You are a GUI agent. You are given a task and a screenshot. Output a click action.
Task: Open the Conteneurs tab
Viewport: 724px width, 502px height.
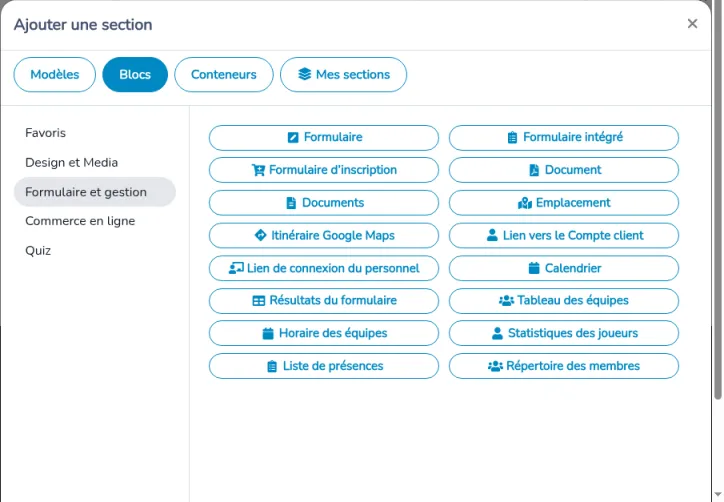tap(223, 74)
